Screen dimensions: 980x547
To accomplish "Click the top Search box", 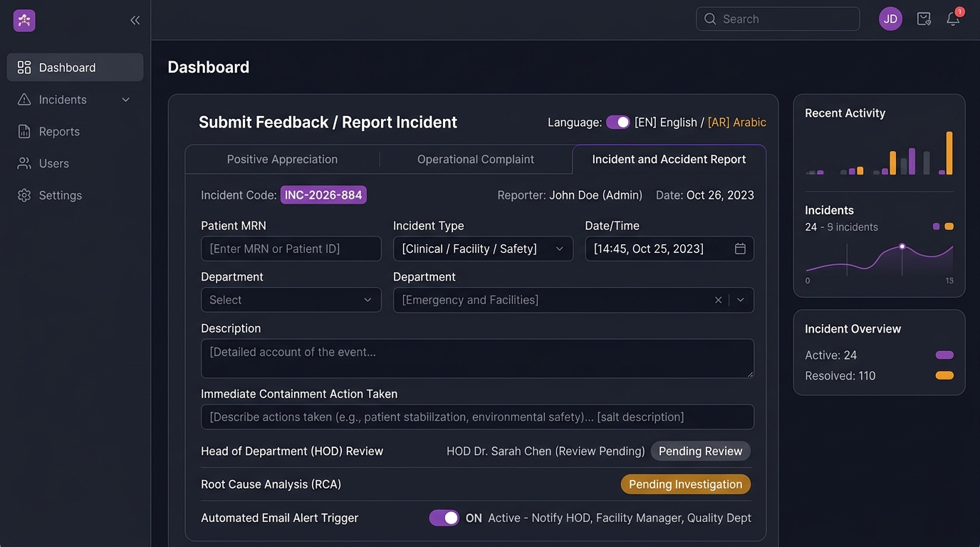I will coord(778,19).
